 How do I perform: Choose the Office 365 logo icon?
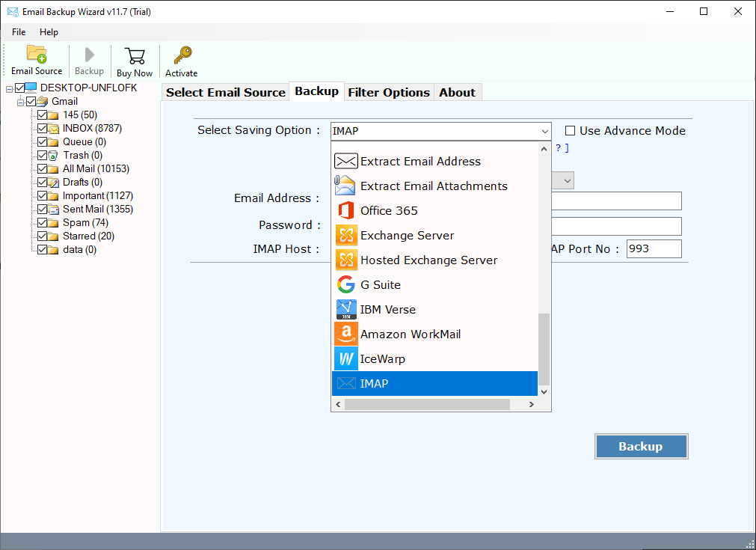click(x=345, y=210)
